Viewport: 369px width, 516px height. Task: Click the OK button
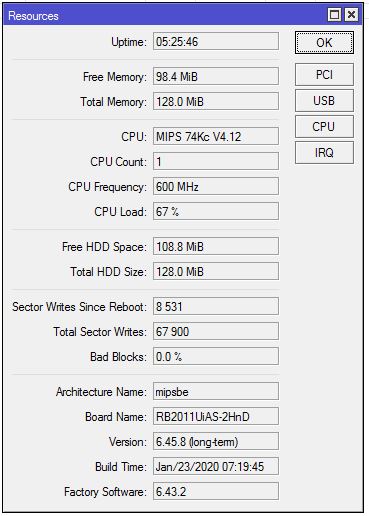click(324, 42)
